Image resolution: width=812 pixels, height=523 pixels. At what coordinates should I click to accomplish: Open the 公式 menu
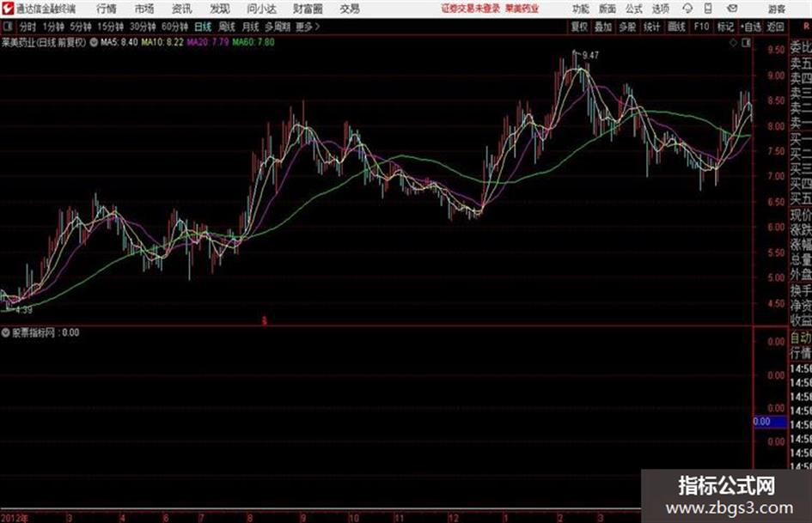coord(634,9)
